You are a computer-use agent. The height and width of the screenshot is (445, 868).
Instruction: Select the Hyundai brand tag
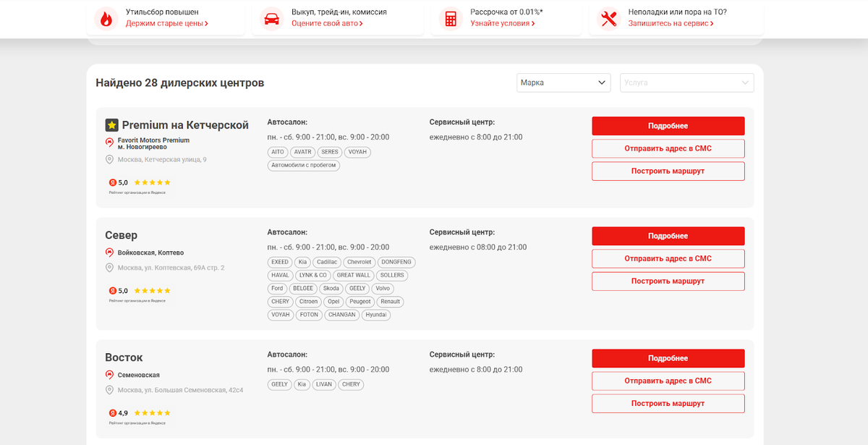pyautogui.click(x=376, y=315)
